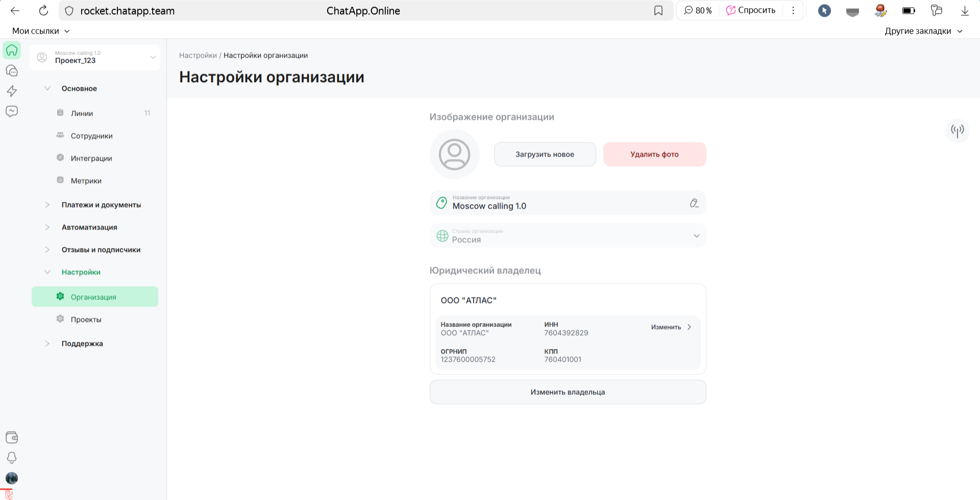
Task: Expand the Автоматизация section
Action: tap(89, 227)
